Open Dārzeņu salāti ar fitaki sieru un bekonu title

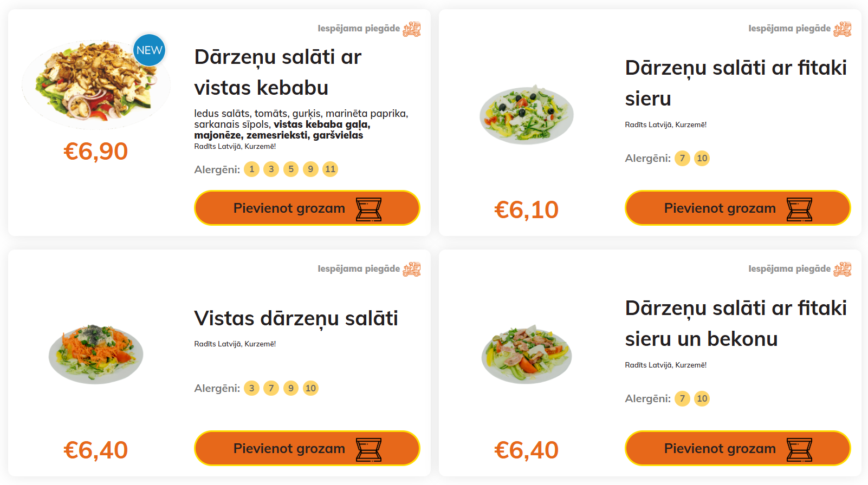735,323
